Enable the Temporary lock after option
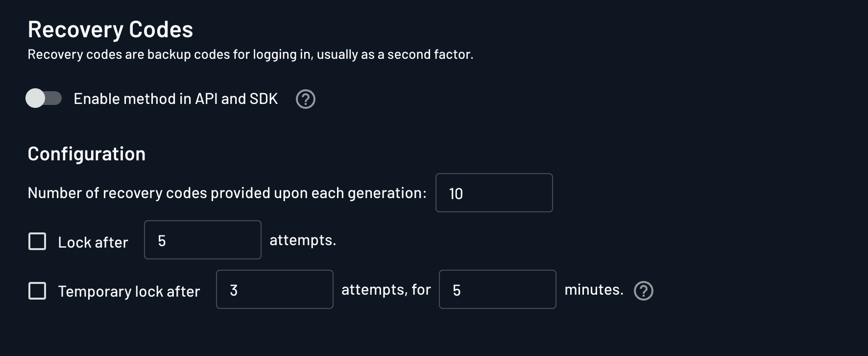The image size is (868, 356). click(x=37, y=290)
